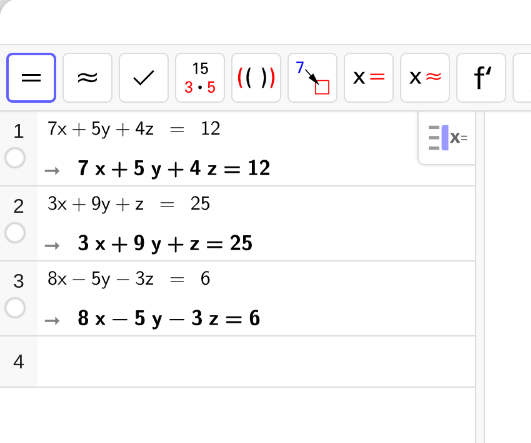Select the Evaluate (=) tool
Image resolution: width=531 pixels, height=443 pixels.
coord(31,78)
